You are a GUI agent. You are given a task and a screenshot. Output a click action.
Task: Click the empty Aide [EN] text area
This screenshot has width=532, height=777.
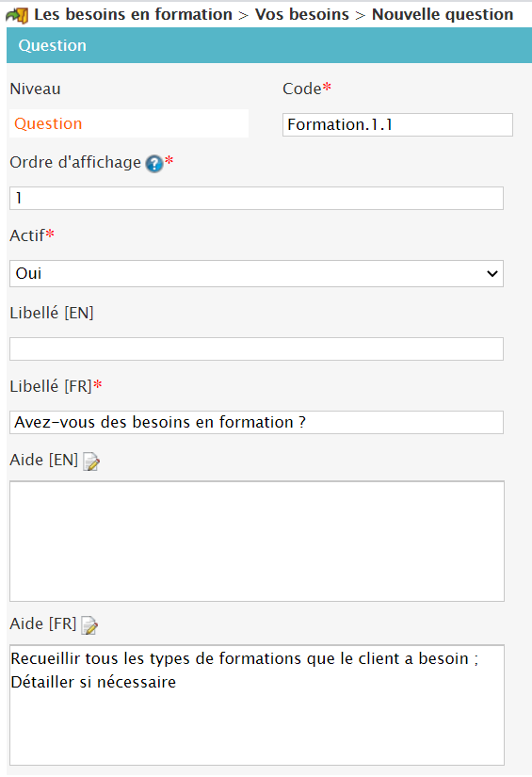click(257, 542)
